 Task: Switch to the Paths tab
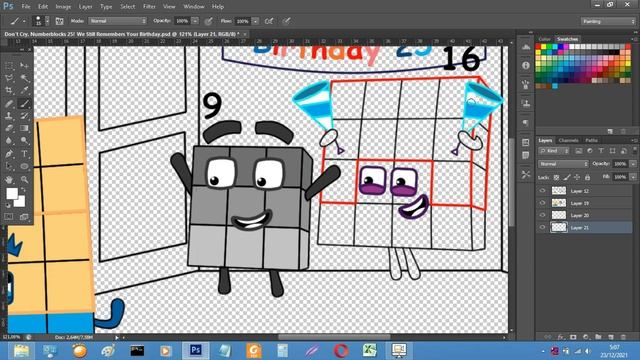(x=591, y=140)
